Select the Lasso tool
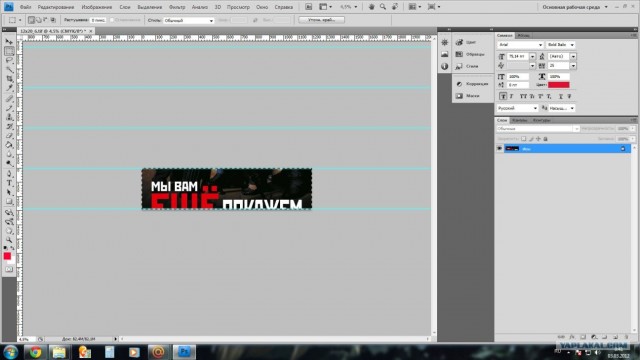Image resolution: width=640 pixels, height=360 pixels. (x=9, y=60)
